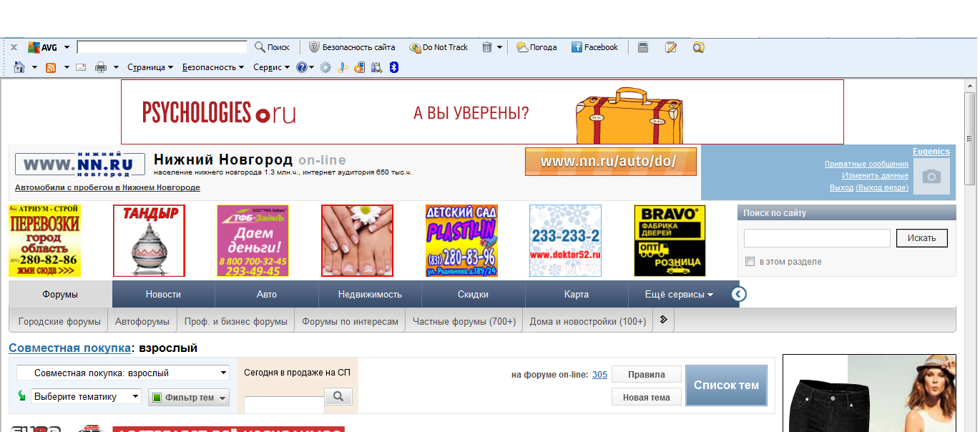The image size is (980, 432).
Task: Click Изменить данные link
Action: point(875,175)
